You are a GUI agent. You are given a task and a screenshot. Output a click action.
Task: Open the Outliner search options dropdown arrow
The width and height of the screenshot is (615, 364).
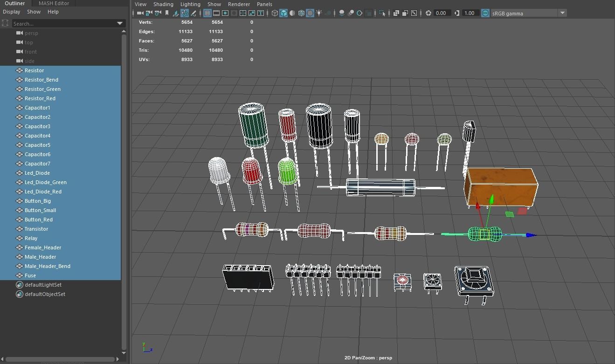pyautogui.click(x=120, y=23)
